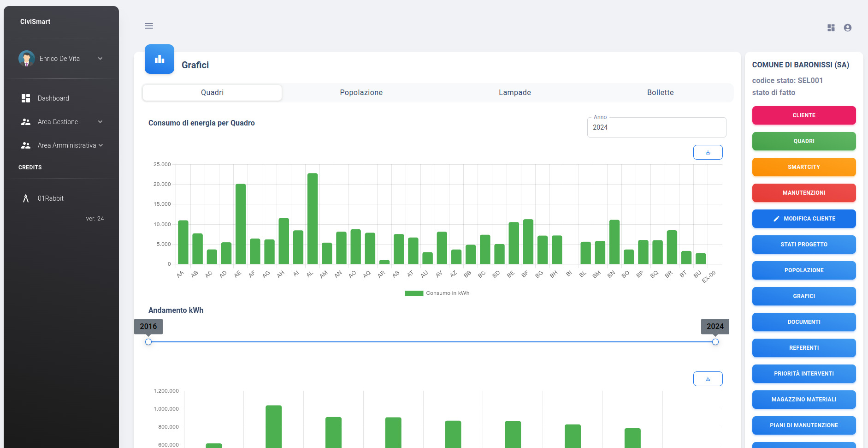This screenshot has height=448, width=868.
Task: Toggle Consumo in kWh legend swatch
Action: click(x=414, y=293)
